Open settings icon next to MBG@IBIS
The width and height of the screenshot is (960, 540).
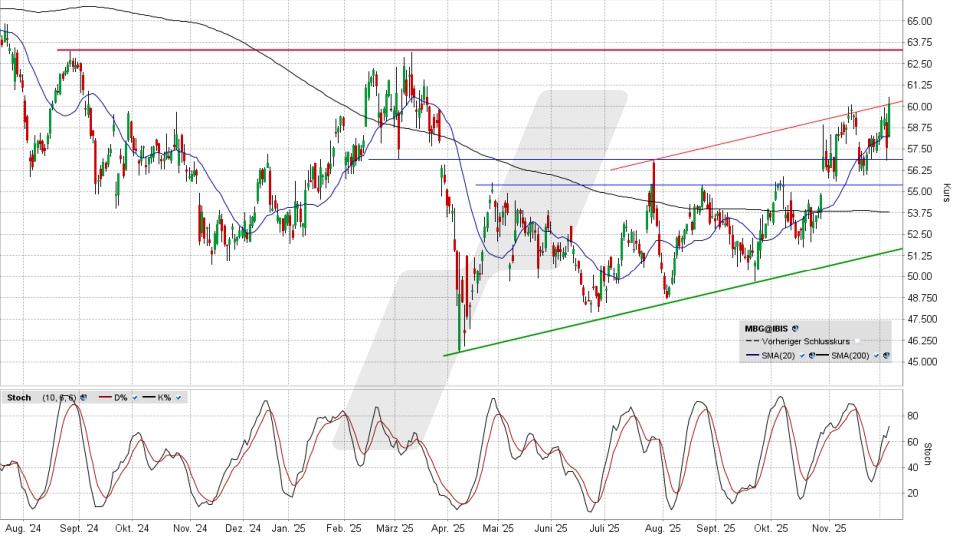(x=796, y=327)
